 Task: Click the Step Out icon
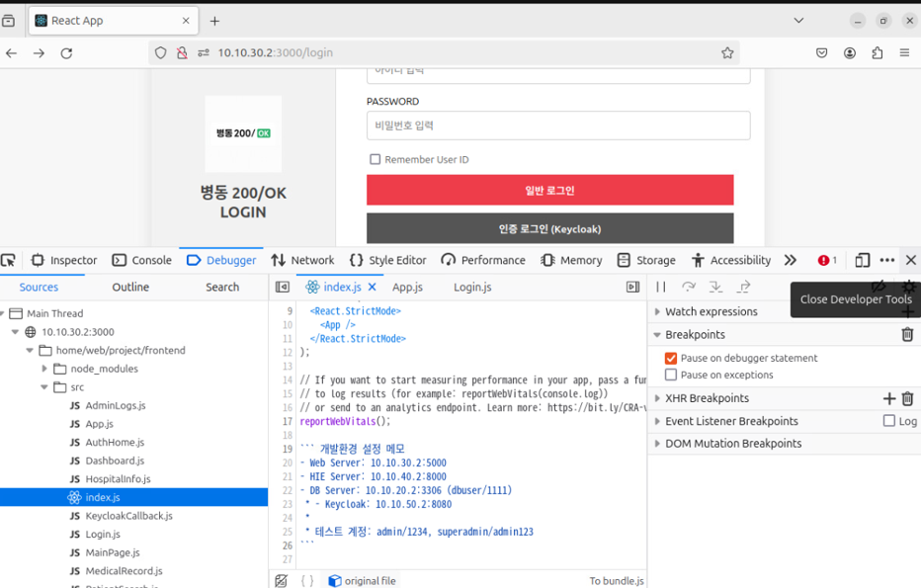click(743, 287)
